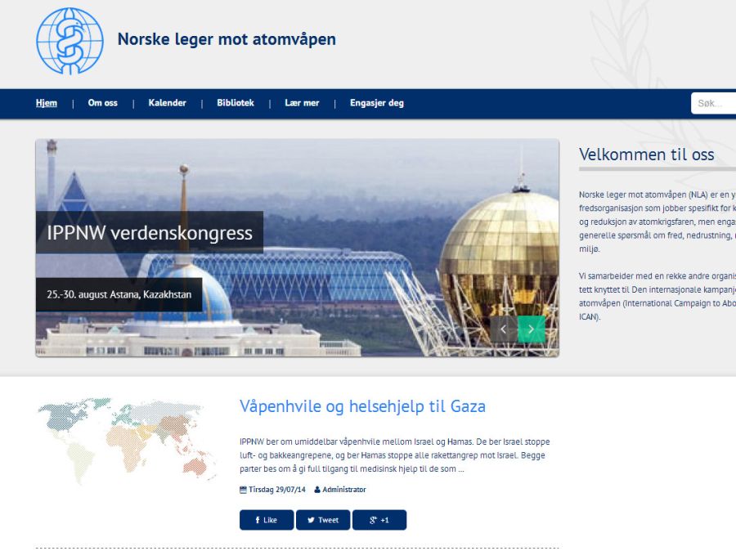The width and height of the screenshot is (736, 560).
Task: Open the Engasjer deg navigation entry
Action: pos(377,103)
